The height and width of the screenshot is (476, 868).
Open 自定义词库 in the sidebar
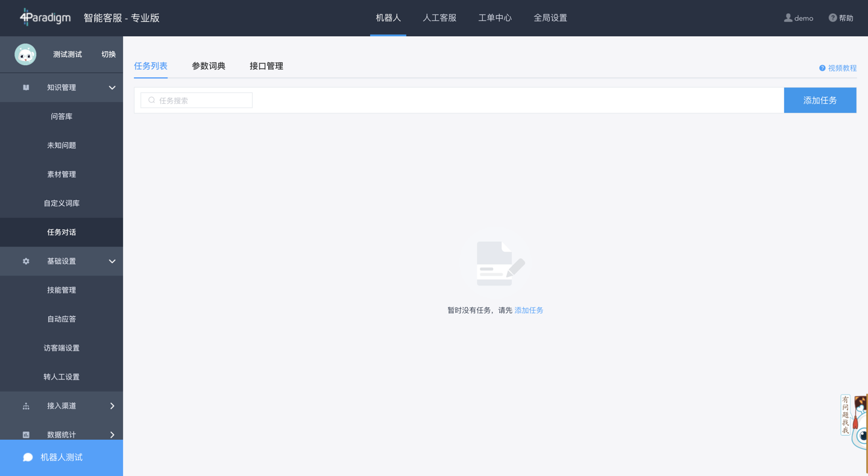tap(61, 203)
